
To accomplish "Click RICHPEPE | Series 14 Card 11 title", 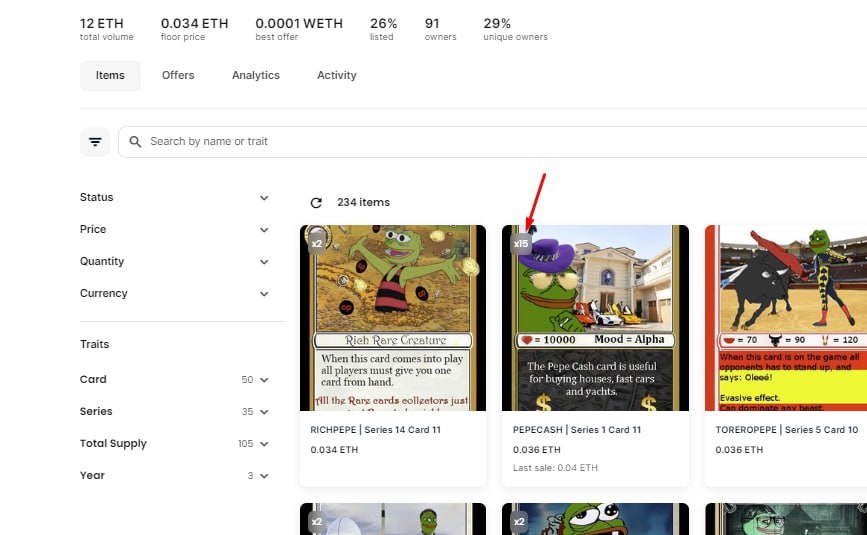I will click(375, 430).
